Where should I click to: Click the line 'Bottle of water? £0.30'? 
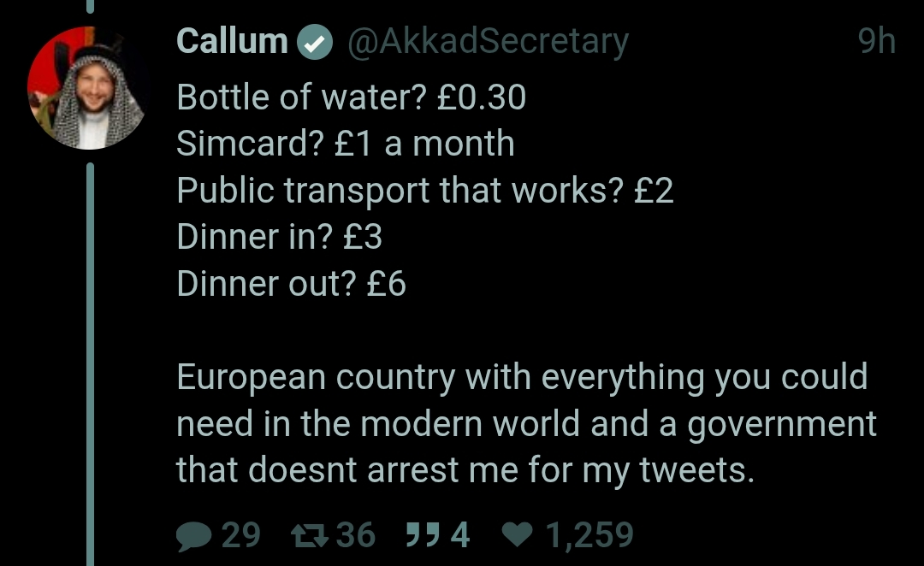(x=352, y=97)
